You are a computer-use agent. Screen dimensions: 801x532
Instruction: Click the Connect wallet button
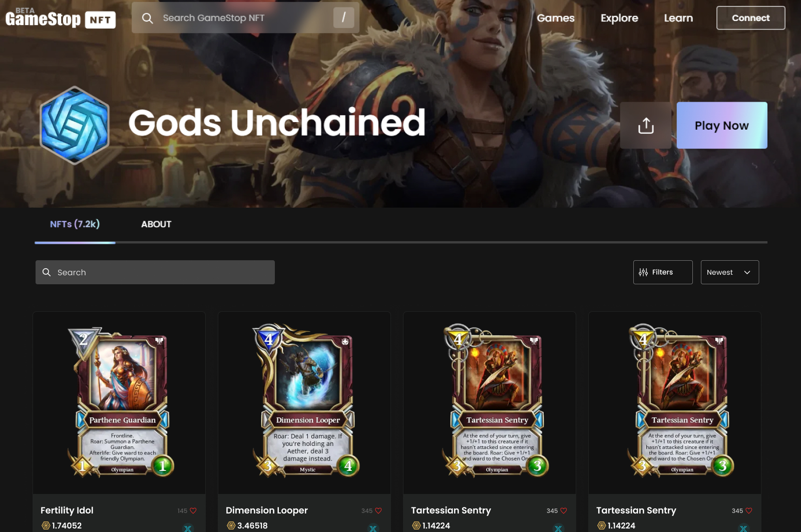click(751, 18)
